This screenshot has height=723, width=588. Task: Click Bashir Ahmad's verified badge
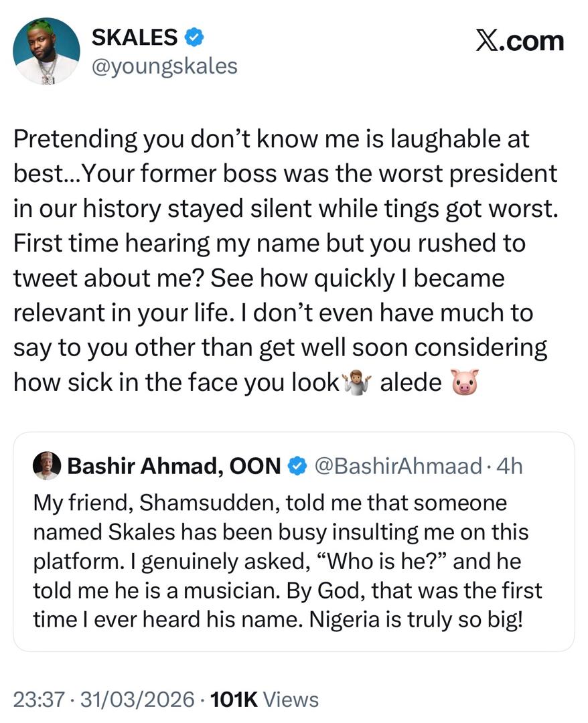295,466
